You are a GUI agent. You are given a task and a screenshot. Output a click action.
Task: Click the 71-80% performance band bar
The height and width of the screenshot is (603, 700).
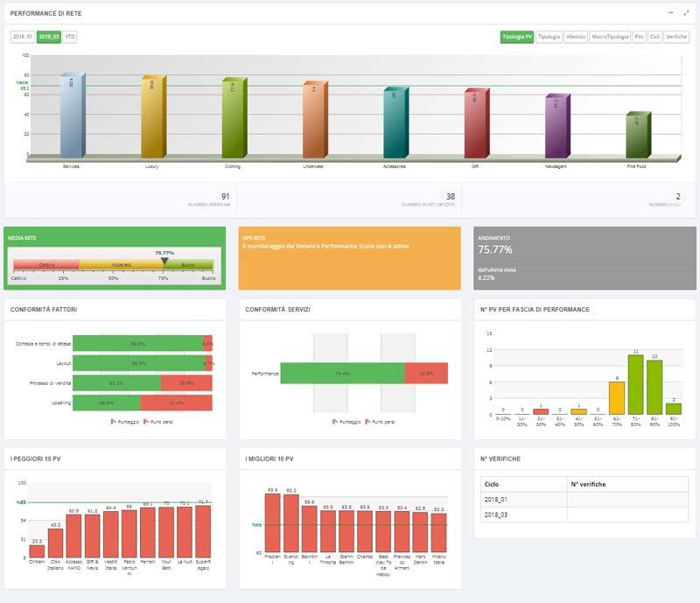pyautogui.click(x=636, y=384)
